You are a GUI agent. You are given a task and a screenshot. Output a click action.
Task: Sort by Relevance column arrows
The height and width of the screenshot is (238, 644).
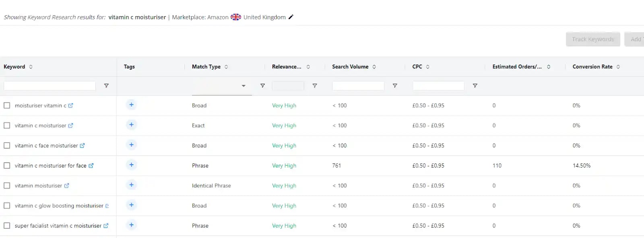pos(308,67)
